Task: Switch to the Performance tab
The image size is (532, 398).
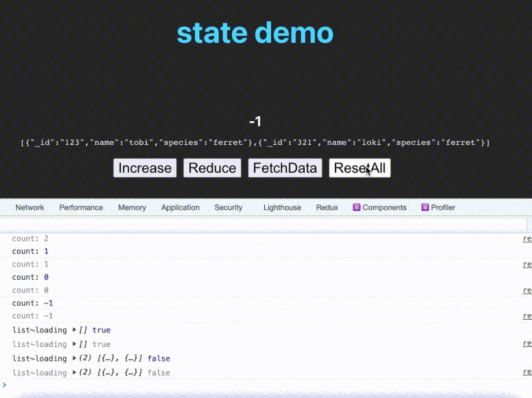Action: point(81,207)
